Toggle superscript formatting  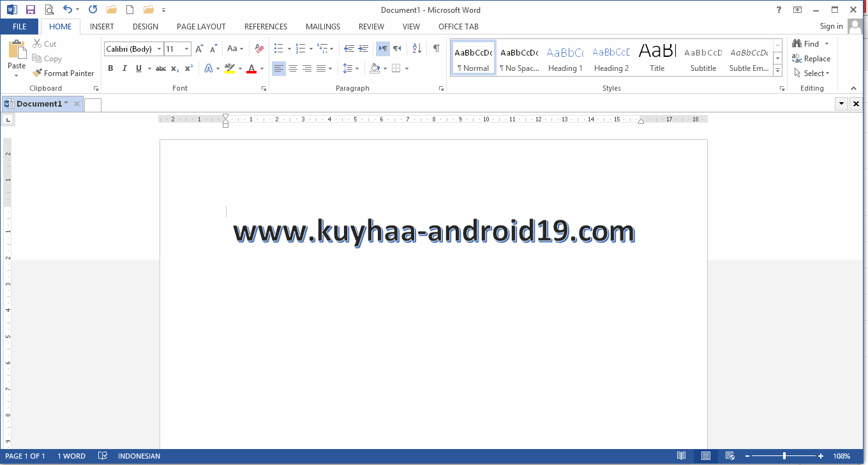[x=189, y=68]
